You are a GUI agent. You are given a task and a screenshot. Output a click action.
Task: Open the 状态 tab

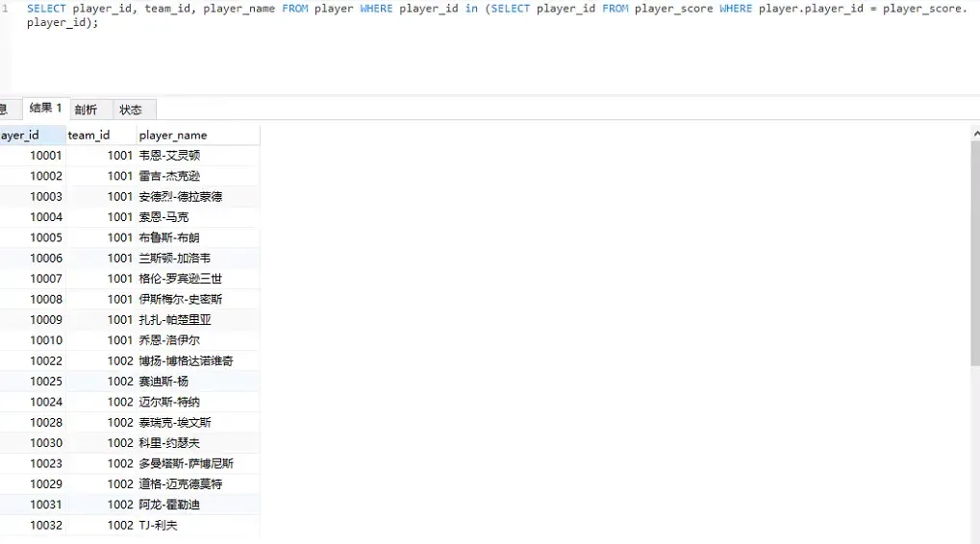click(131, 110)
